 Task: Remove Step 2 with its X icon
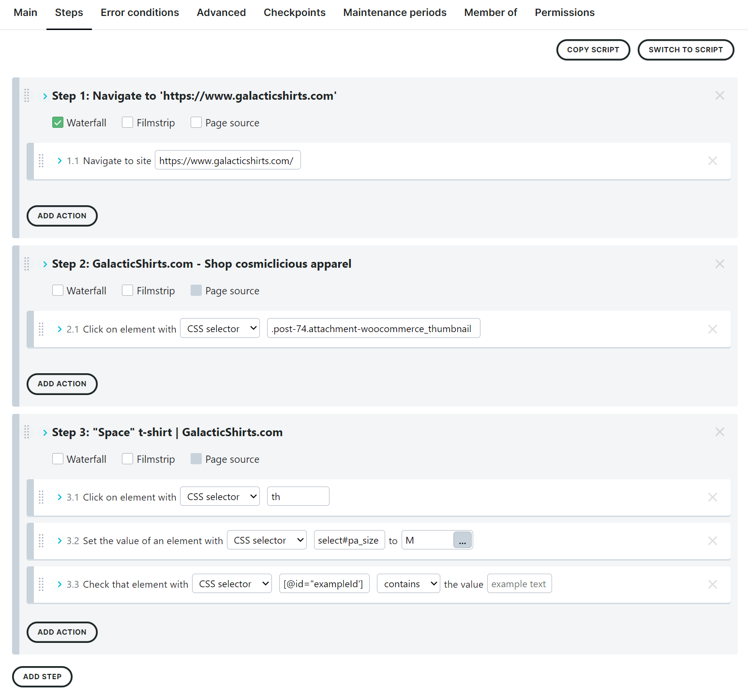(x=720, y=264)
